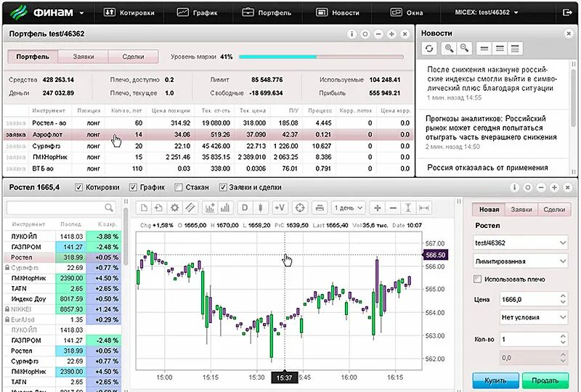Click the logout icon in top bar
This screenshot has width=581, height=392.
pos(567,12)
